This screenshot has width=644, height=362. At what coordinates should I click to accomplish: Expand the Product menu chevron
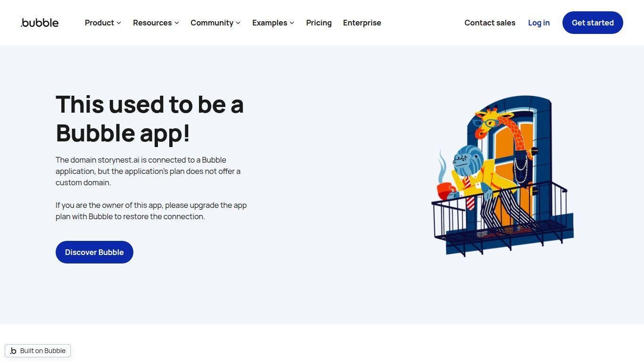119,23
